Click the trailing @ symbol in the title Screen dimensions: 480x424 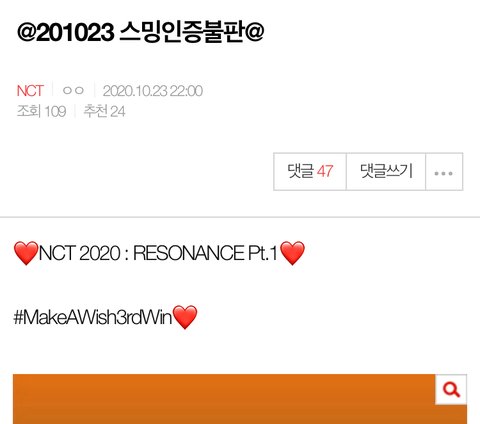tap(254, 32)
